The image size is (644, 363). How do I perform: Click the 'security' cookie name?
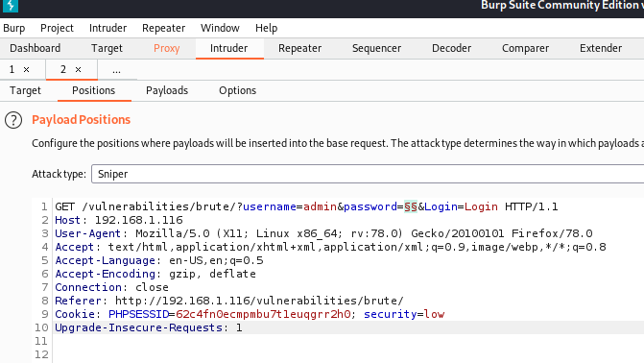pyautogui.click(x=391, y=314)
